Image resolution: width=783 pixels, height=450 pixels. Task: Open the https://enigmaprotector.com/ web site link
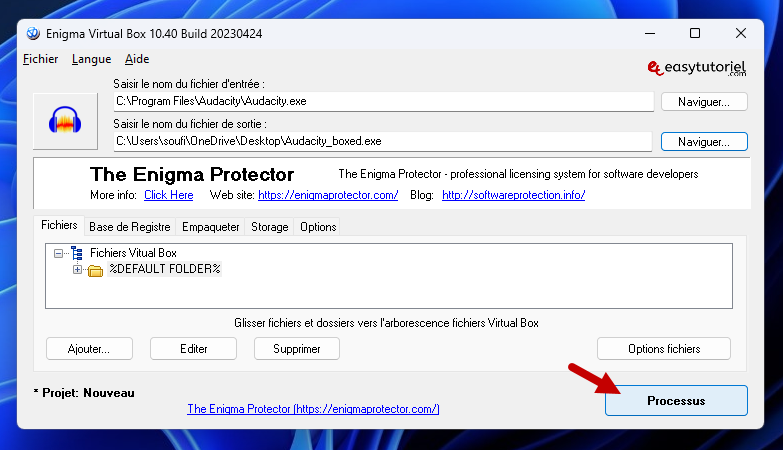pyautogui.click(x=328, y=195)
